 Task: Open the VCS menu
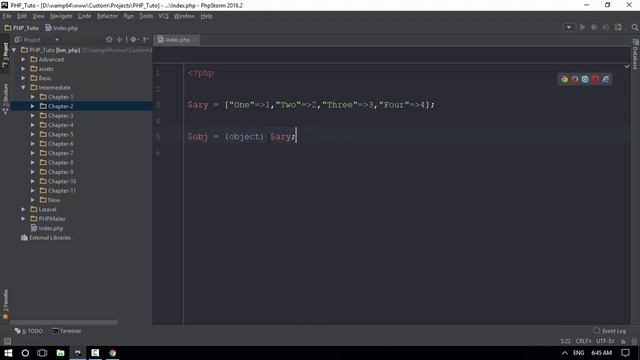pyautogui.click(x=163, y=16)
